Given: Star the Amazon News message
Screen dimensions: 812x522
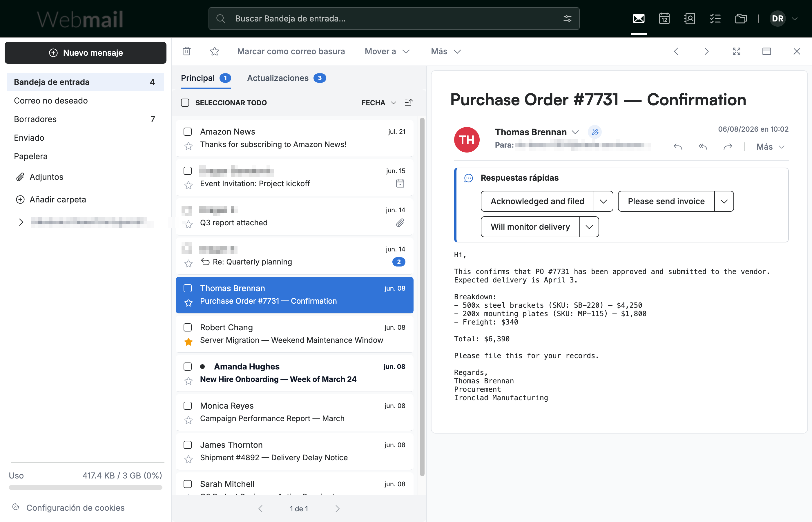Looking at the screenshot, I should click(188, 146).
